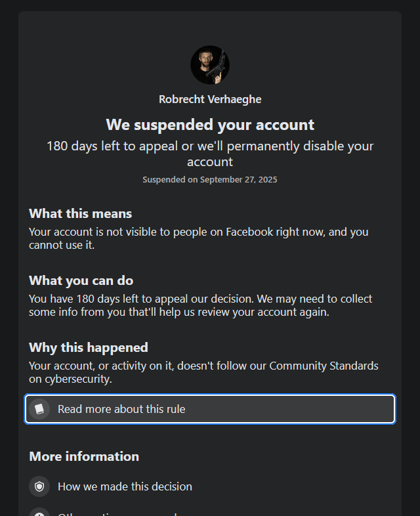The height and width of the screenshot is (516, 420).
Task: Click the cut-off row below How we made this decision
Action: coord(118,513)
